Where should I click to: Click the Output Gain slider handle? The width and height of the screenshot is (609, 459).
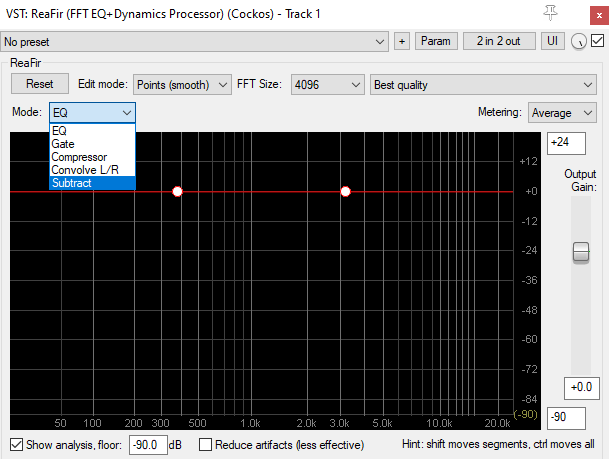581,253
